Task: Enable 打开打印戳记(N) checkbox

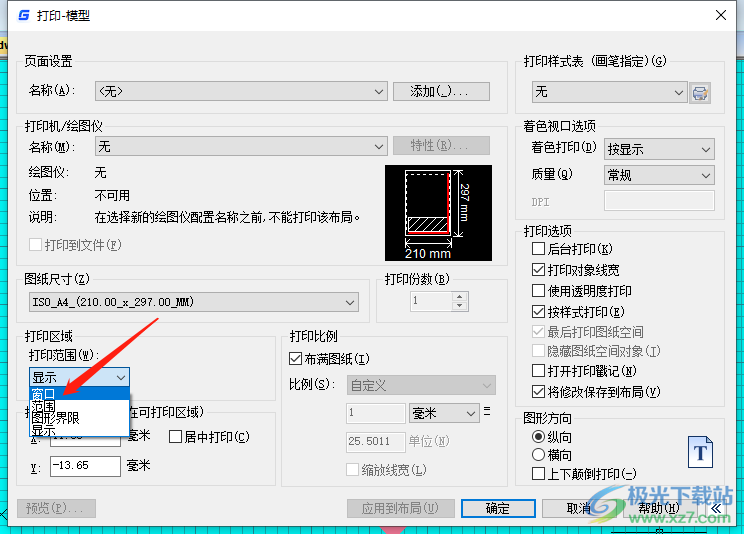Action: click(538, 370)
